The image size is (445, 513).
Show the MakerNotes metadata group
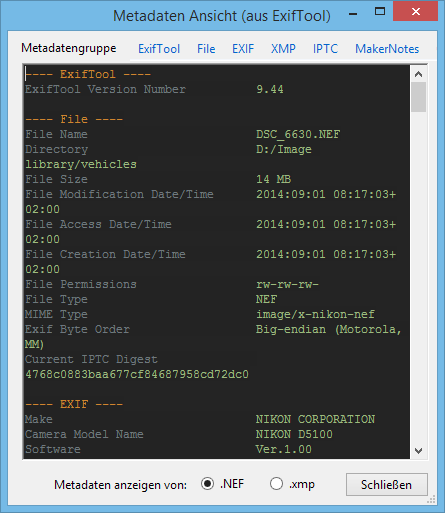387,49
